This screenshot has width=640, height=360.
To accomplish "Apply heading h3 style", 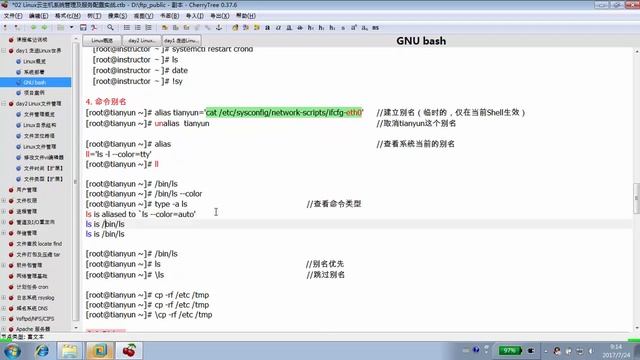I will [332, 28].
